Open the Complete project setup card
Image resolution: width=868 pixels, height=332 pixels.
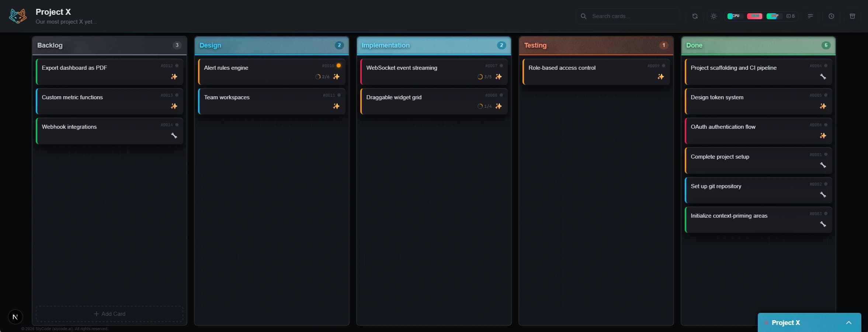(x=758, y=160)
